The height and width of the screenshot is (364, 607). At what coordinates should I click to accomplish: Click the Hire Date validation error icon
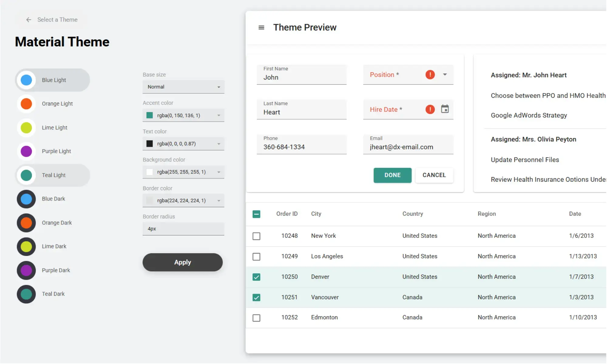(430, 110)
